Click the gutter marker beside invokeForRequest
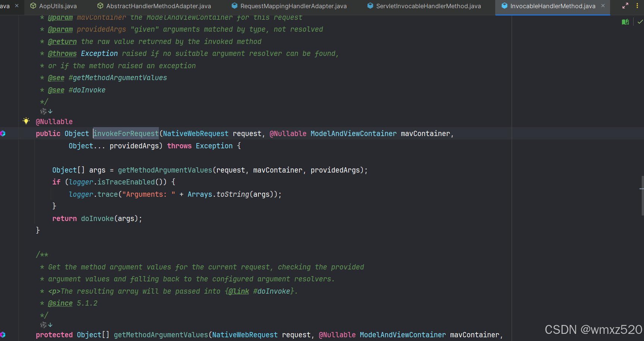Viewport: 644px width, 341px height. [x=3, y=133]
